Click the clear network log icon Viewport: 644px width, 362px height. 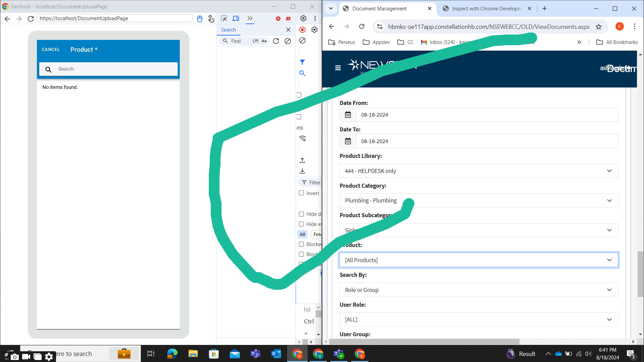(302, 41)
